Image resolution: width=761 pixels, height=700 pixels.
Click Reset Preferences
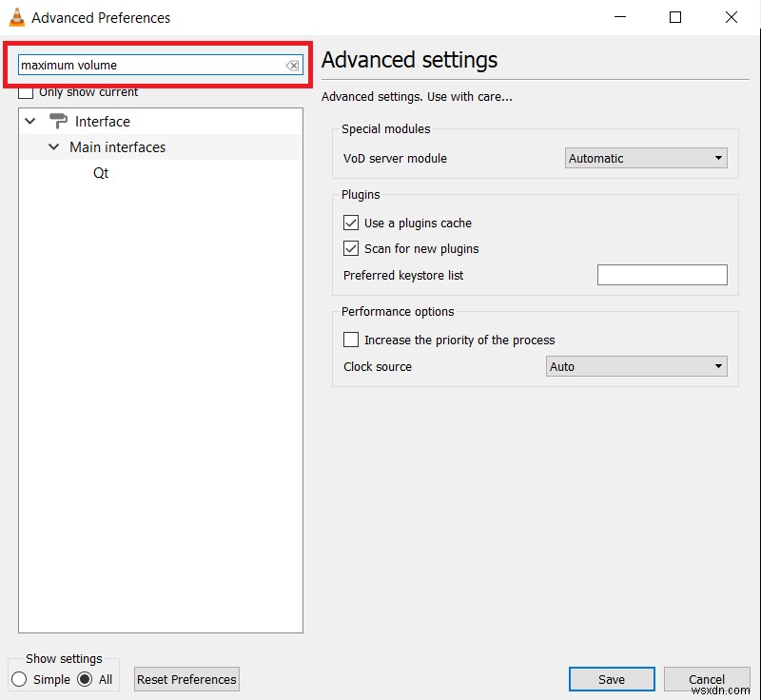pos(186,679)
